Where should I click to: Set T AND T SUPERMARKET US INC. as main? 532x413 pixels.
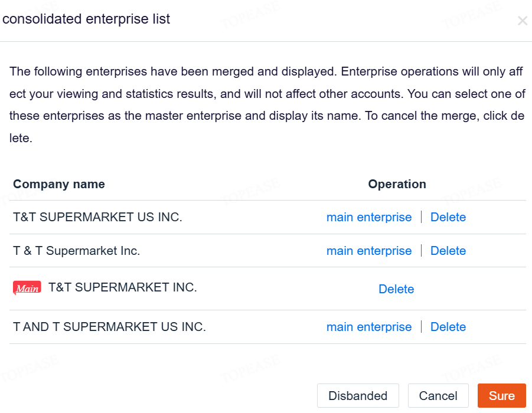pyautogui.click(x=369, y=327)
